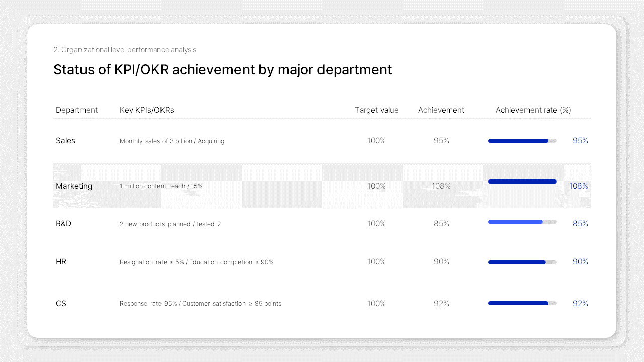Open the Sales 95% rate link

580,141
